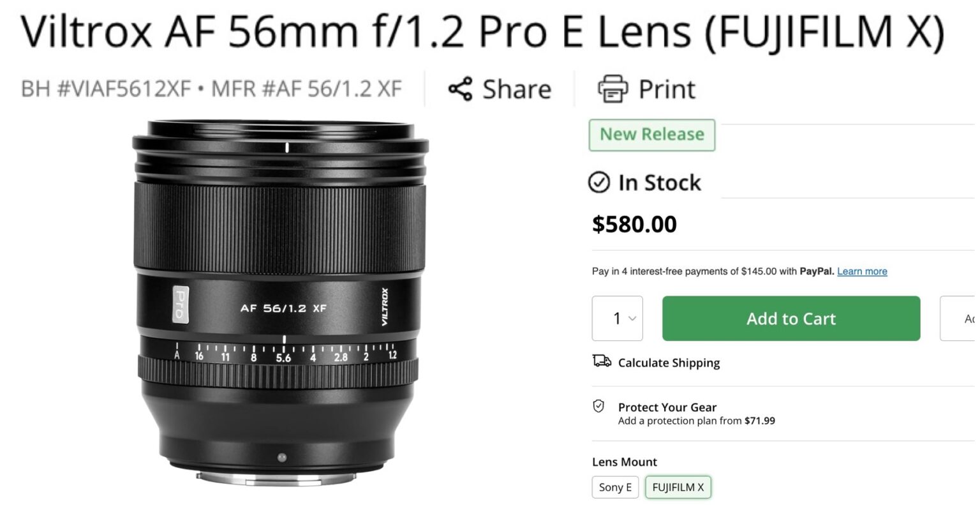Click the share nodes symbol next to Share
The width and height of the screenshot is (980, 505).
coord(461,89)
